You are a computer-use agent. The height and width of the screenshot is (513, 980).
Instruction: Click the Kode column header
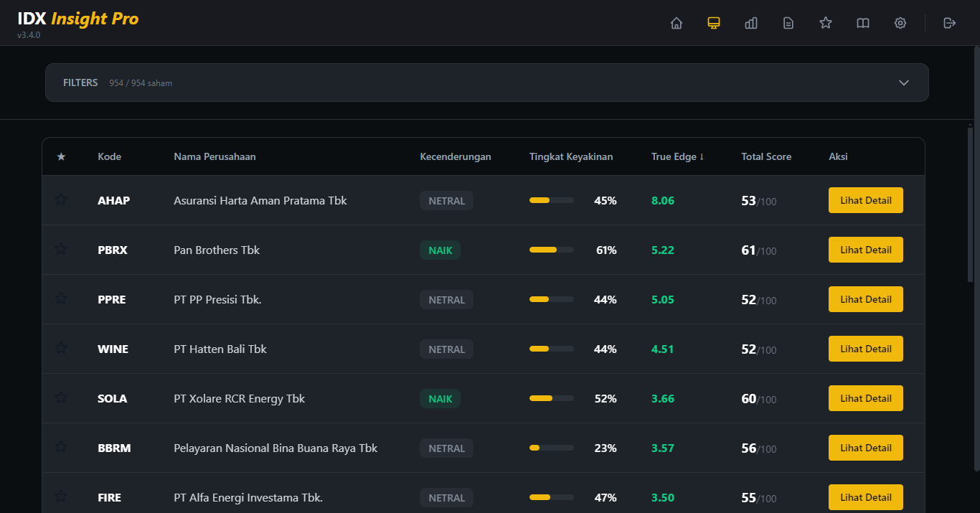[109, 156]
